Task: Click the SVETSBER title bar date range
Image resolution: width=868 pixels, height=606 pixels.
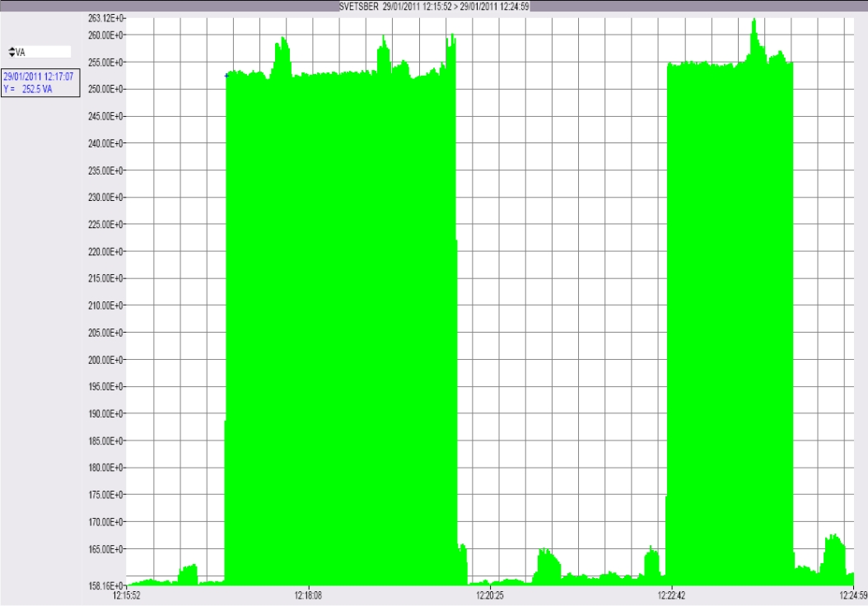Action: tap(434, 7)
